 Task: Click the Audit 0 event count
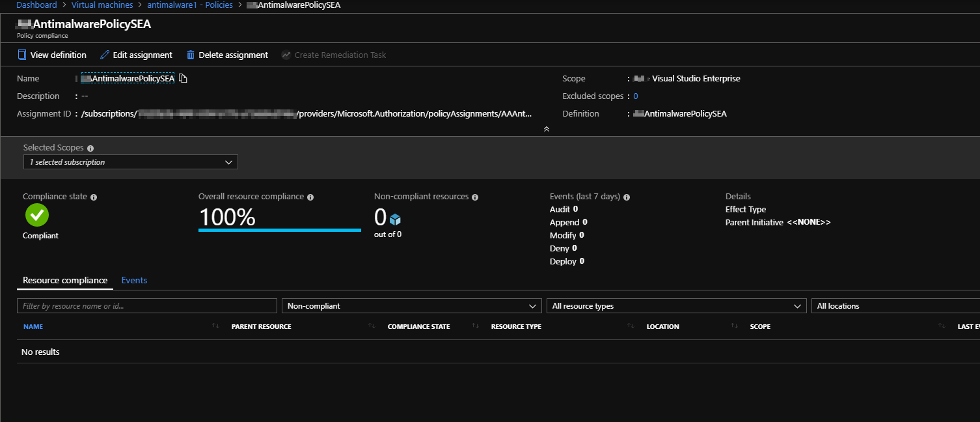(564, 209)
